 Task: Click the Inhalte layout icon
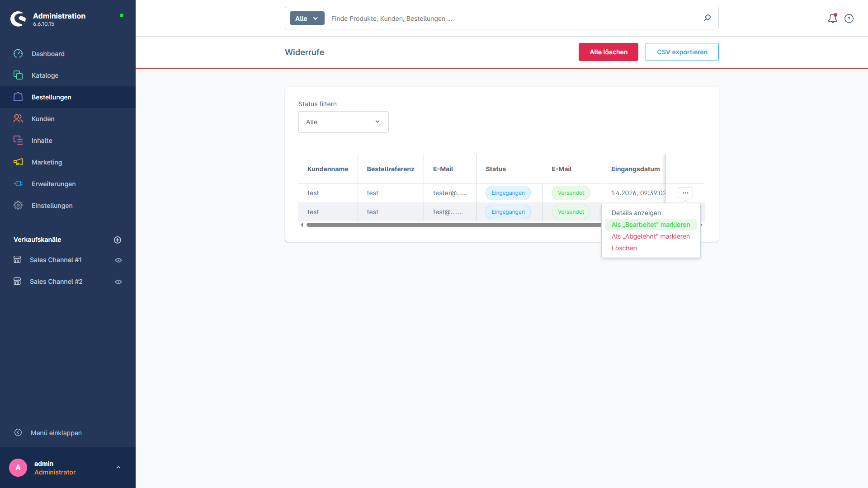tap(18, 141)
